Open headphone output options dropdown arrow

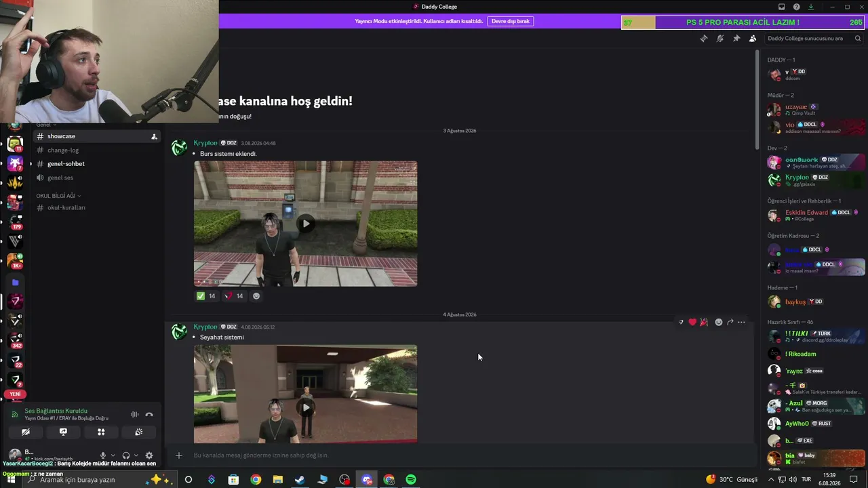[x=136, y=455]
